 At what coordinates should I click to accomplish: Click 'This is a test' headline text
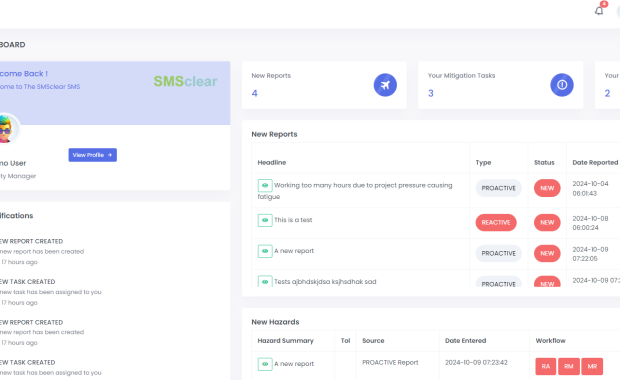(x=293, y=220)
